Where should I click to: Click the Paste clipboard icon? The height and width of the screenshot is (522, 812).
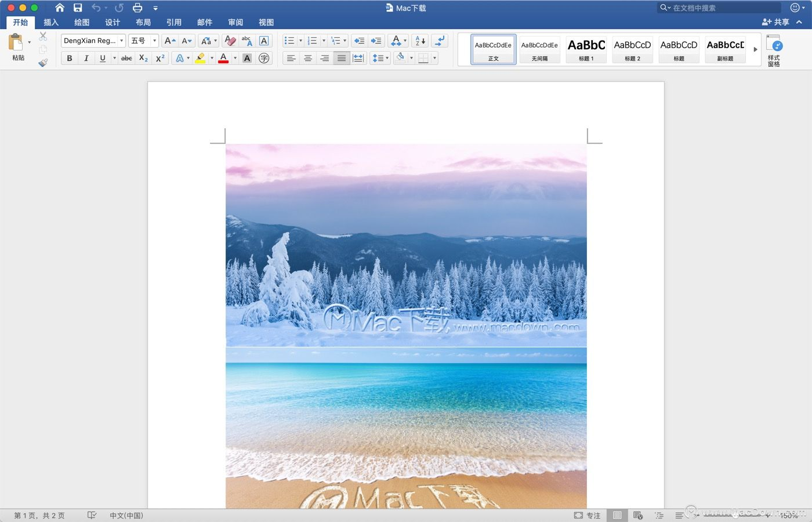16,42
